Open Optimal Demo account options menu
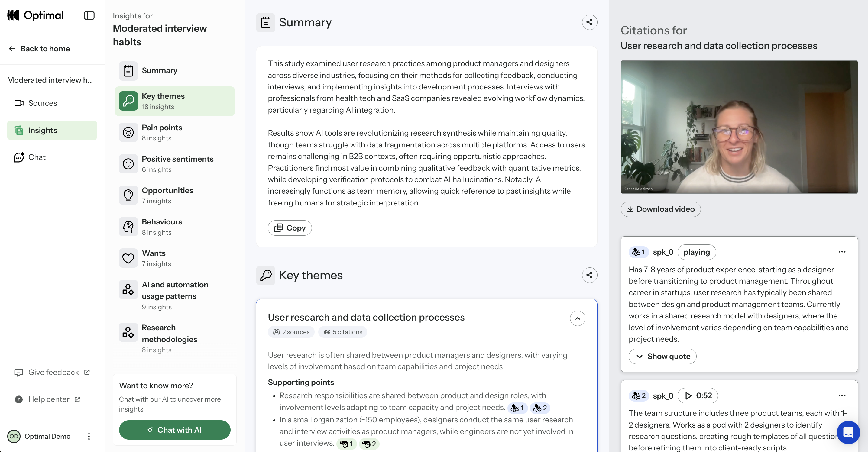The image size is (868, 452). (x=89, y=436)
